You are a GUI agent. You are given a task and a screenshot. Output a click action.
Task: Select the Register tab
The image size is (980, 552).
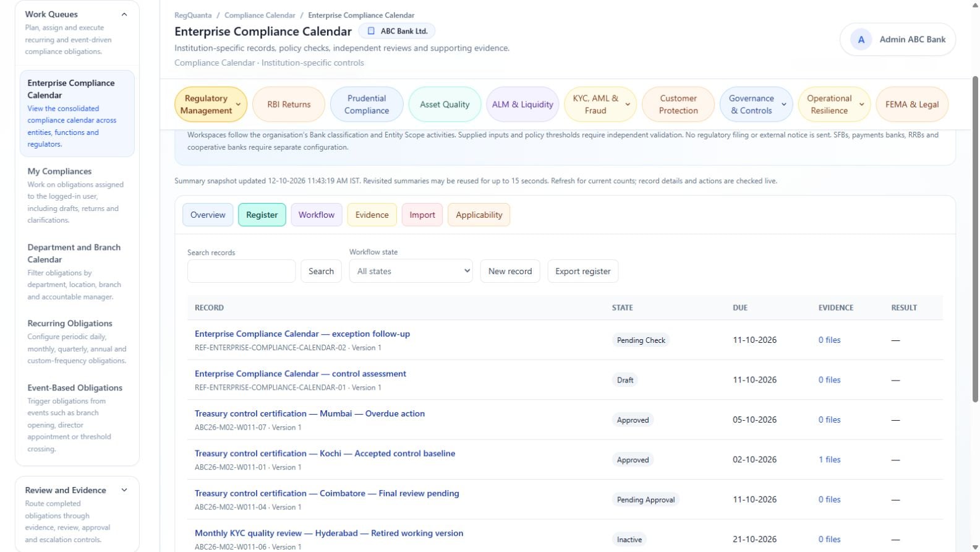262,215
